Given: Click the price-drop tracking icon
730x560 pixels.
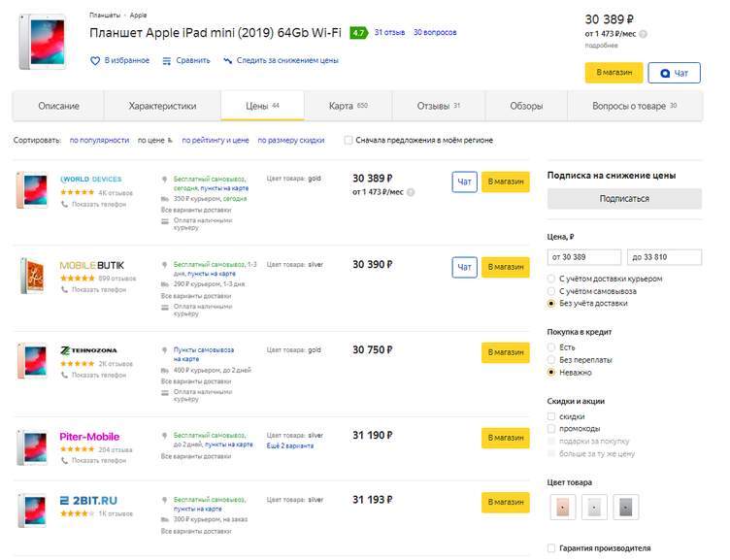Looking at the screenshot, I should [x=227, y=60].
